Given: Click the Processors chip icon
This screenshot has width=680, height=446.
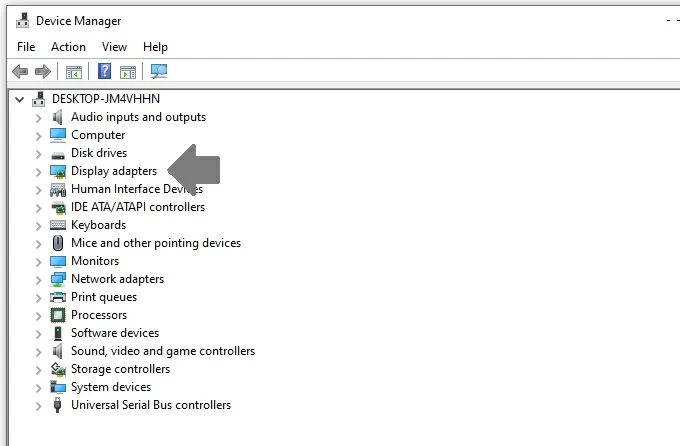Looking at the screenshot, I should point(58,315).
